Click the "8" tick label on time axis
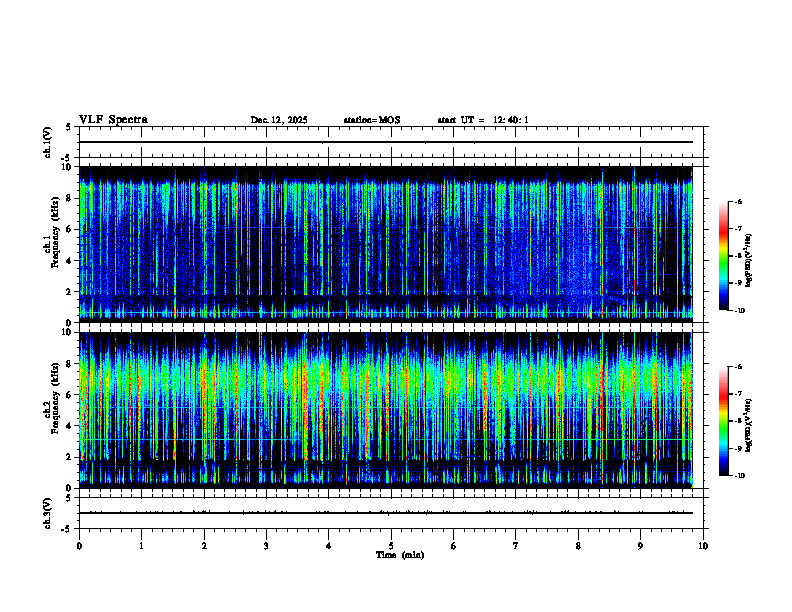792x612 pixels. pyautogui.click(x=578, y=546)
